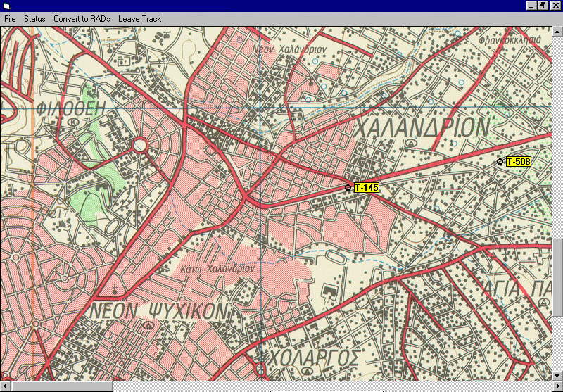Minimize the map window
Viewport: 563px width, 392px height.
click(533, 5)
